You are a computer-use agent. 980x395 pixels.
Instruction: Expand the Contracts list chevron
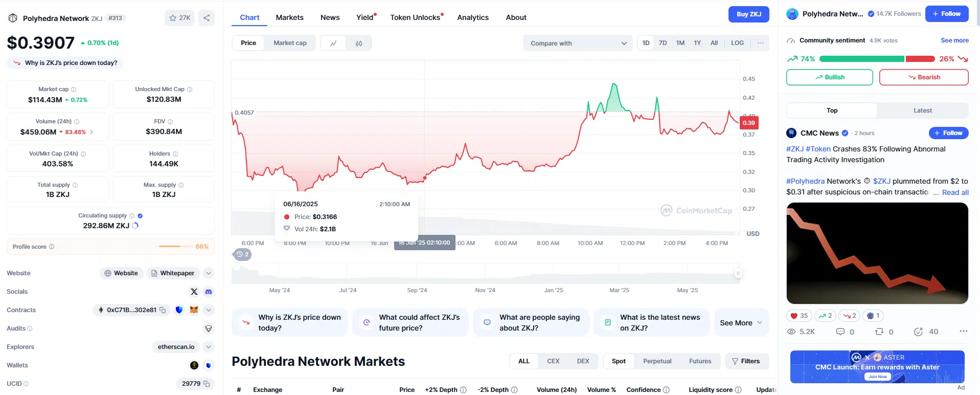pyautogui.click(x=209, y=310)
